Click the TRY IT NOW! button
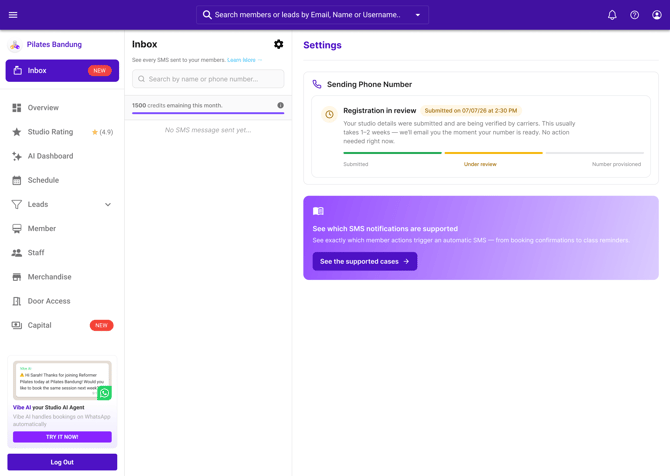Image resolution: width=670 pixels, height=476 pixels. coord(62,437)
